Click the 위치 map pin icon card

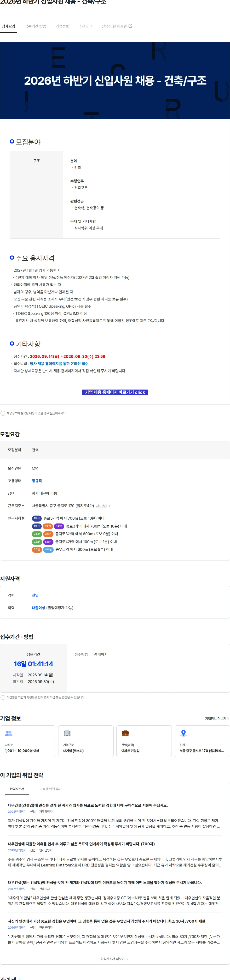[x=202, y=741]
